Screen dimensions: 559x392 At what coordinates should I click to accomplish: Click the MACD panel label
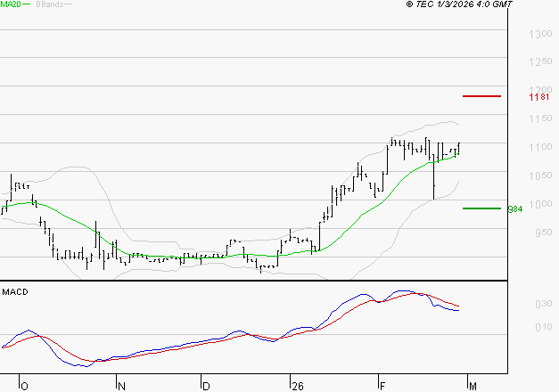click(15, 292)
